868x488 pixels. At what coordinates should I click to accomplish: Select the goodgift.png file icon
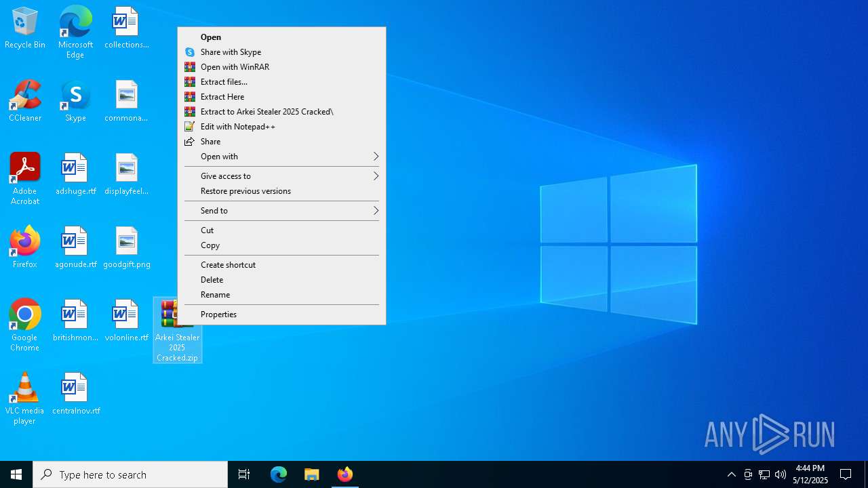coord(127,248)
